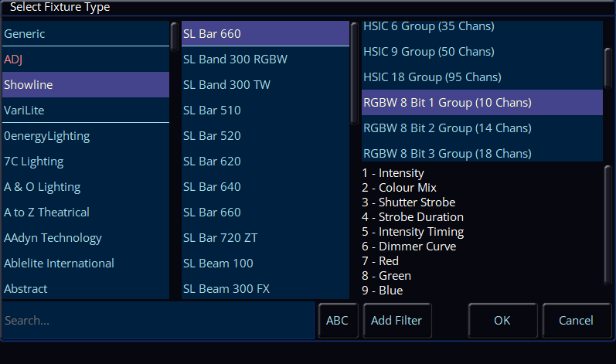This screenshot has height=364, width=616.
Task: Select SL Bar 620 fixture
Action: coord(265,162)
